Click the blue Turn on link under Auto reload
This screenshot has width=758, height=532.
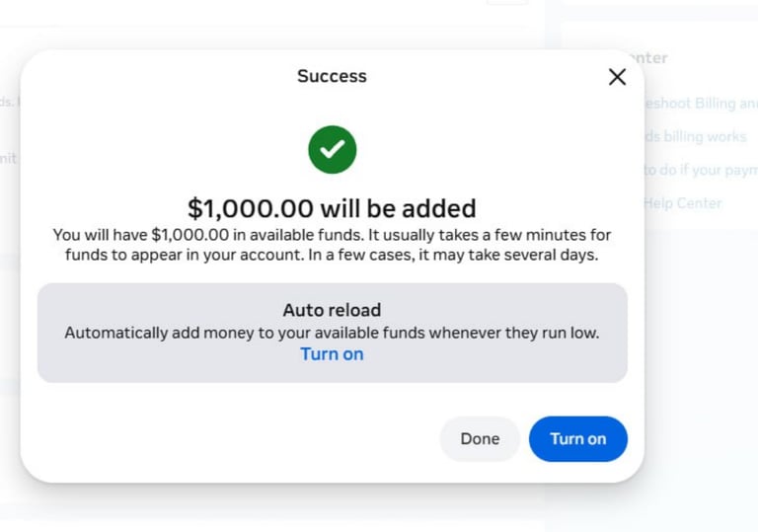click(x=332, y=353)
